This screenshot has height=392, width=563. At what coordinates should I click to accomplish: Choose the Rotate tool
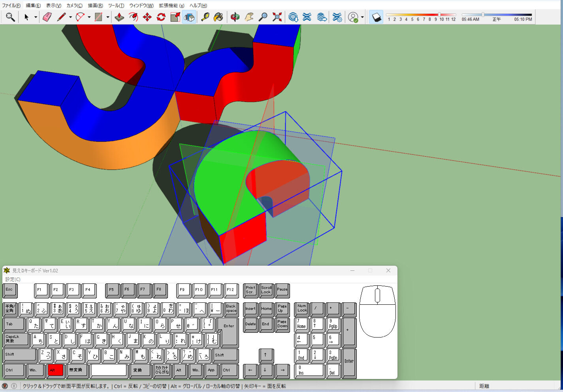tap(161, 17)
